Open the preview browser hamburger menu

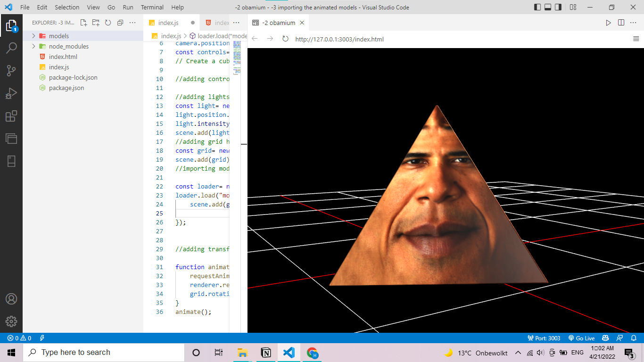click(x=636, y=39)
